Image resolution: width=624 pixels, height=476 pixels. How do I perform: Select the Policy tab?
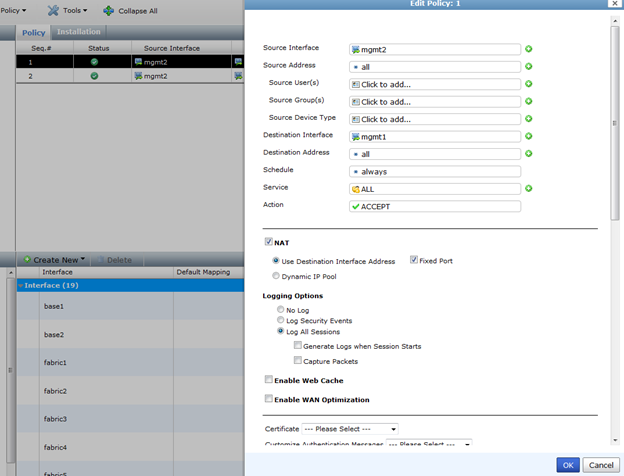click(34, 32)
